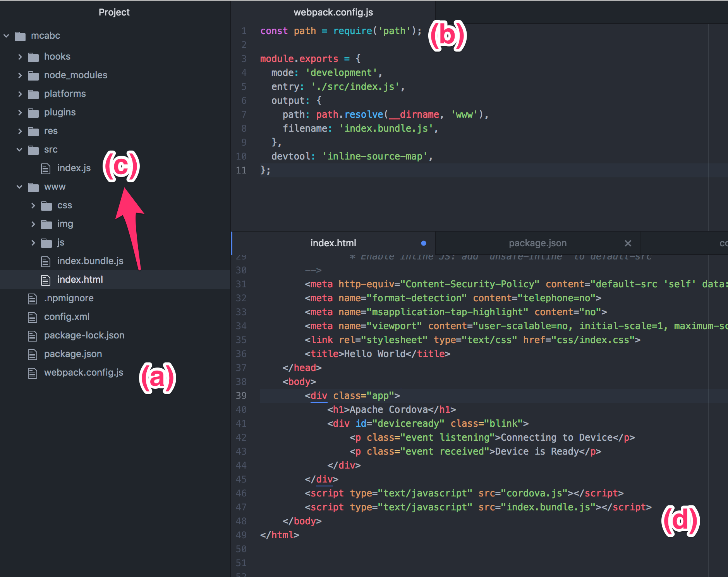
Task: Click the package.json file icon in sidebar
Action: point(33,354)
